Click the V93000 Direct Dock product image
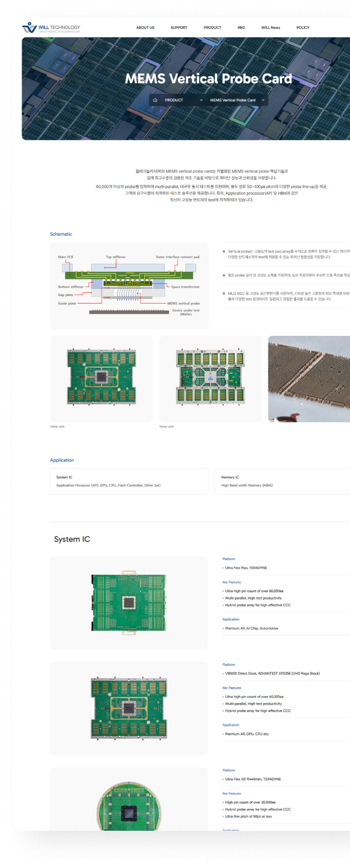350x868 pixels. tap(129, 708)
